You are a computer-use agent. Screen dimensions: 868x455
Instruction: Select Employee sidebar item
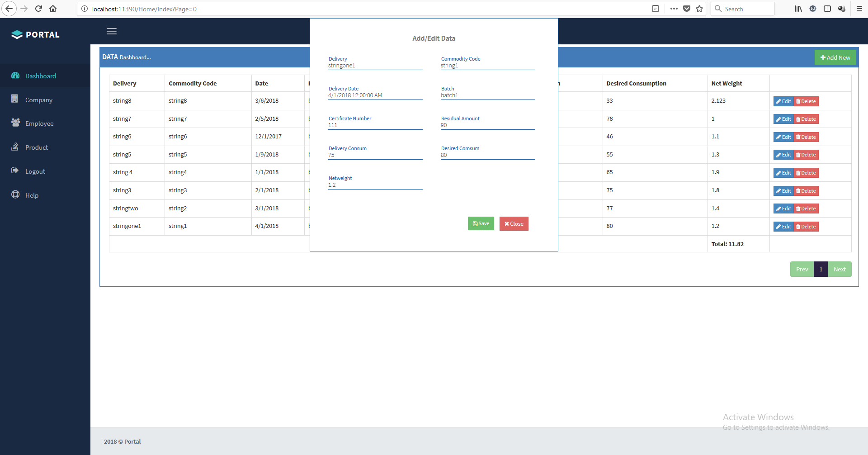coord(39,123)
